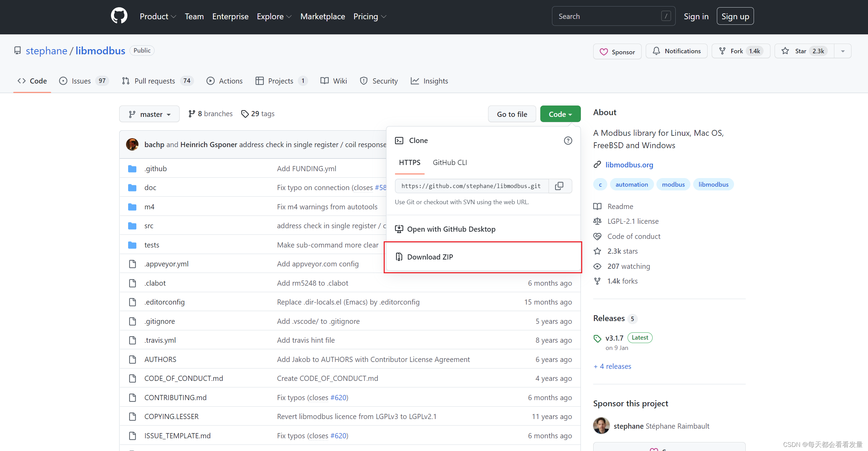
Task: Expand the Product menu
Action: (158, 16)
